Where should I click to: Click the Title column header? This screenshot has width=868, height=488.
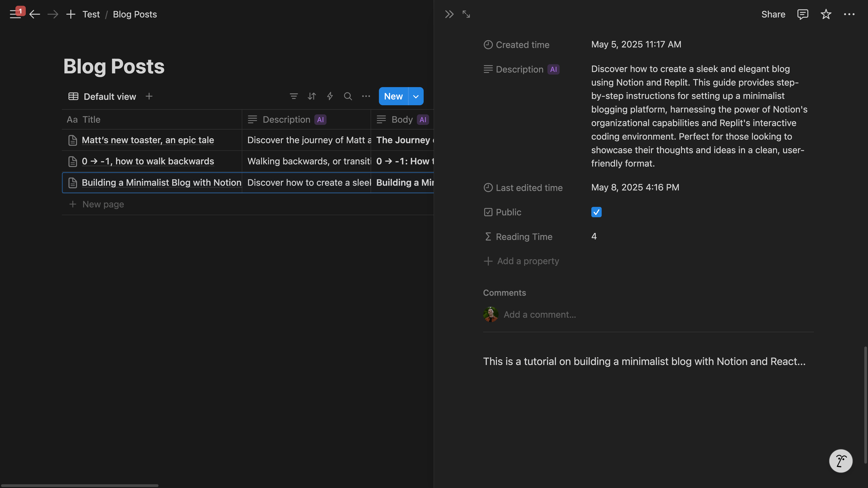[x=152, y=120]
